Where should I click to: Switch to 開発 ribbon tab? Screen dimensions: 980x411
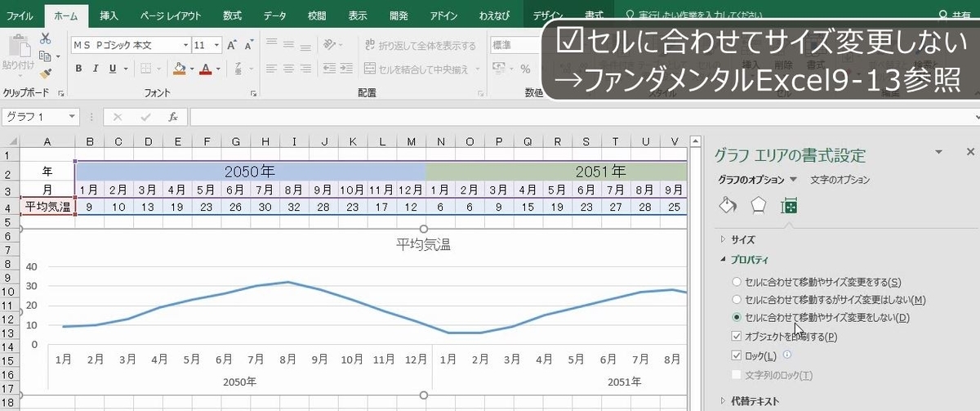[399, 16]
